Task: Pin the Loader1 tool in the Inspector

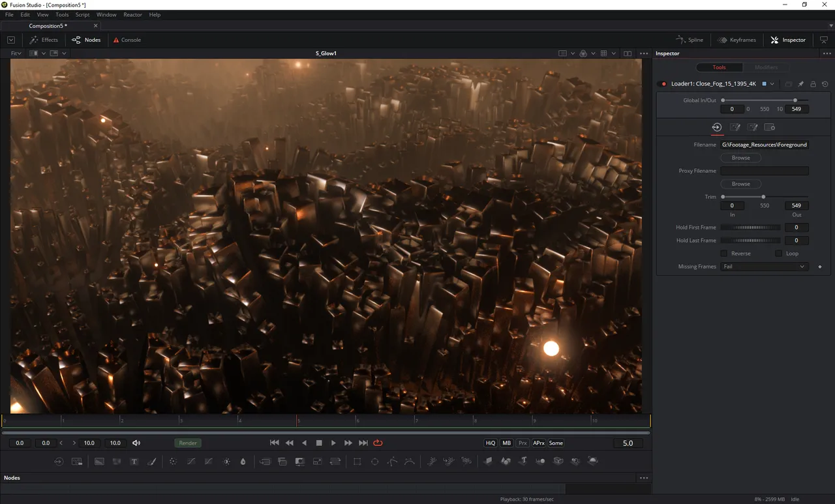Action: pos(801,84)
